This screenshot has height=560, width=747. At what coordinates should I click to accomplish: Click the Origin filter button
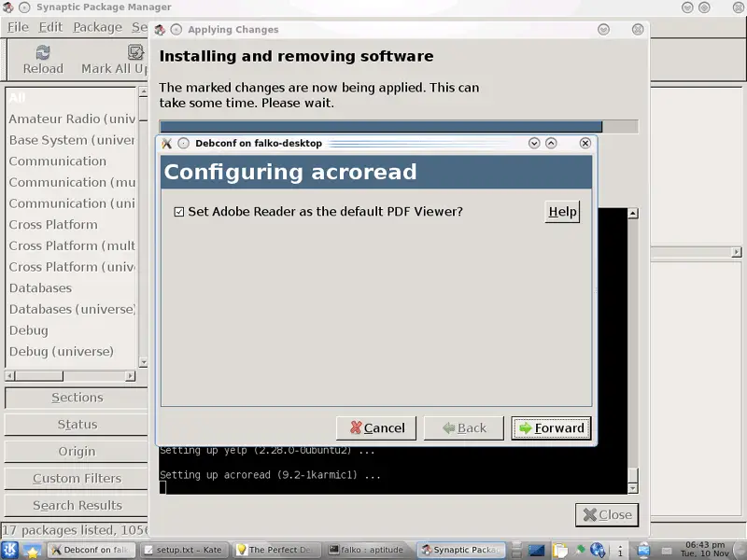point(77,452)
